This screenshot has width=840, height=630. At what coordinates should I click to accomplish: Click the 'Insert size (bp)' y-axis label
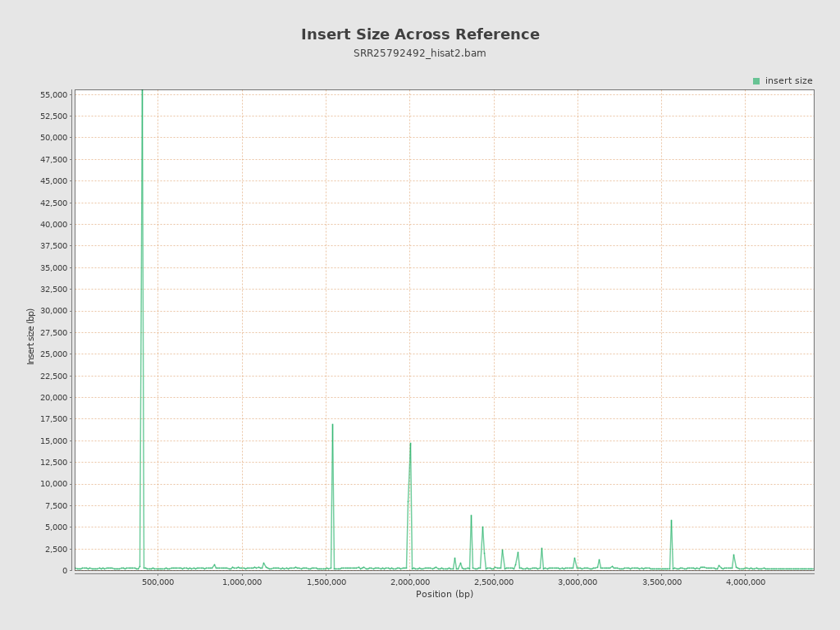30,336
